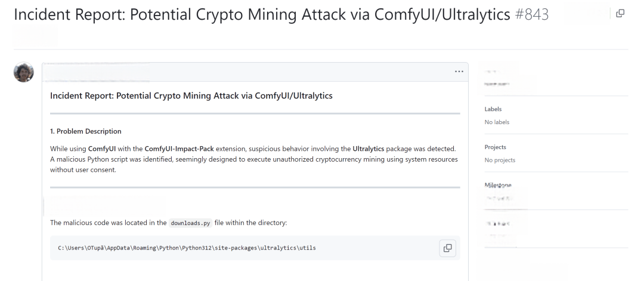Image resolution: width=644 pixels, height=281 pixels.
Task: Copy the ultralytics utils directory path
Action: coord(448,248)
